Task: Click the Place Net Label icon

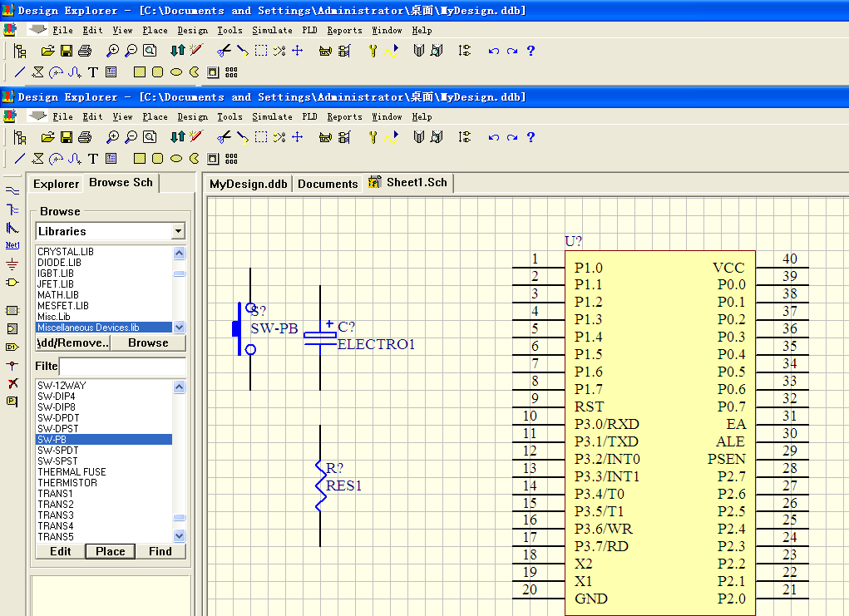Action: [12, 245]
